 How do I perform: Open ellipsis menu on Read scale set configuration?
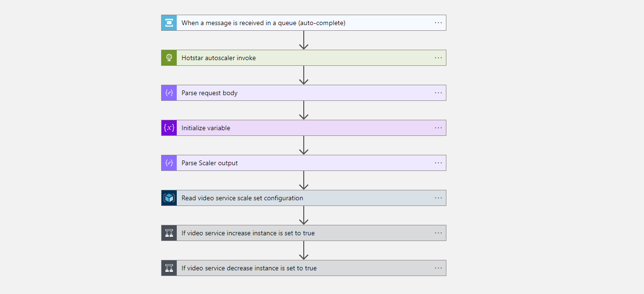[438, 198]
